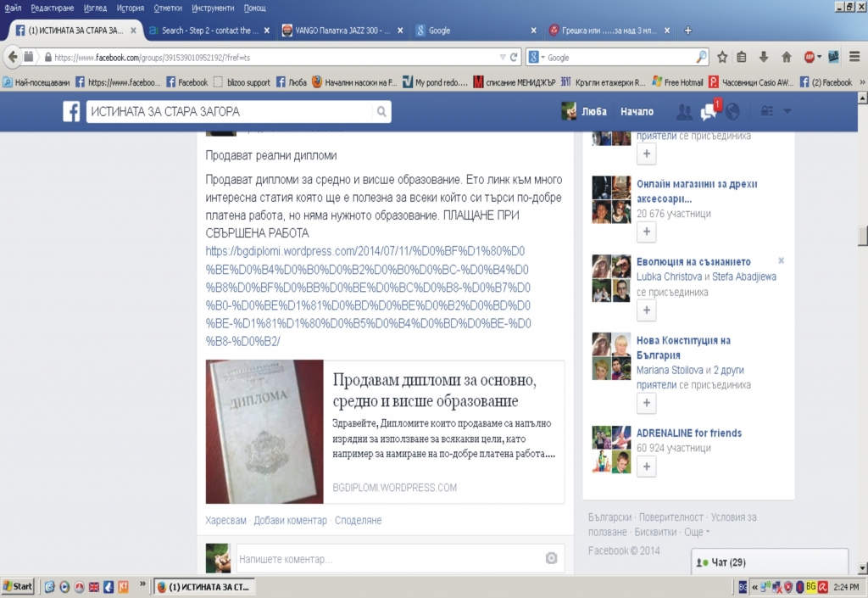Join the Нова Конституция на България group with plus
The image size is (868, 598).
(647, 403)
